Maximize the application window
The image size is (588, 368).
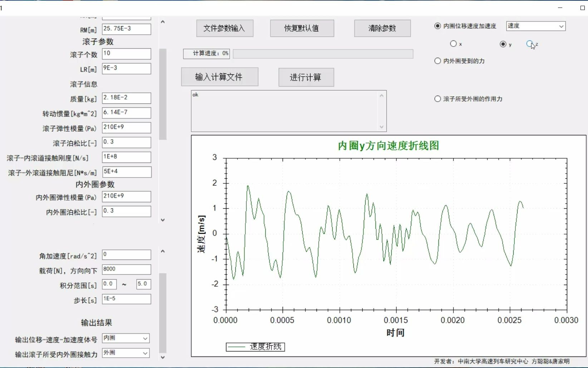582,8
